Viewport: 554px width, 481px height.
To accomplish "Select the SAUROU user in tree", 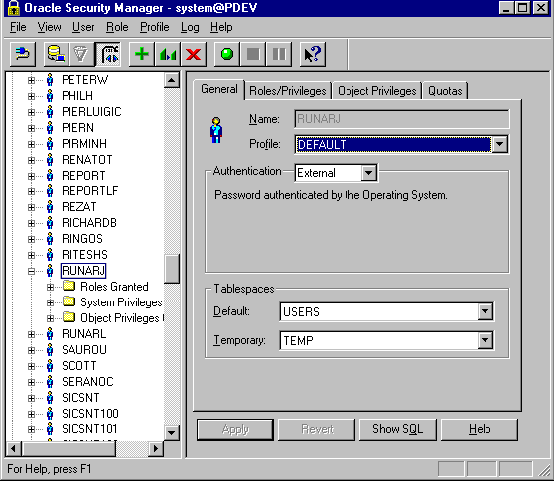I will click(84, 350).
